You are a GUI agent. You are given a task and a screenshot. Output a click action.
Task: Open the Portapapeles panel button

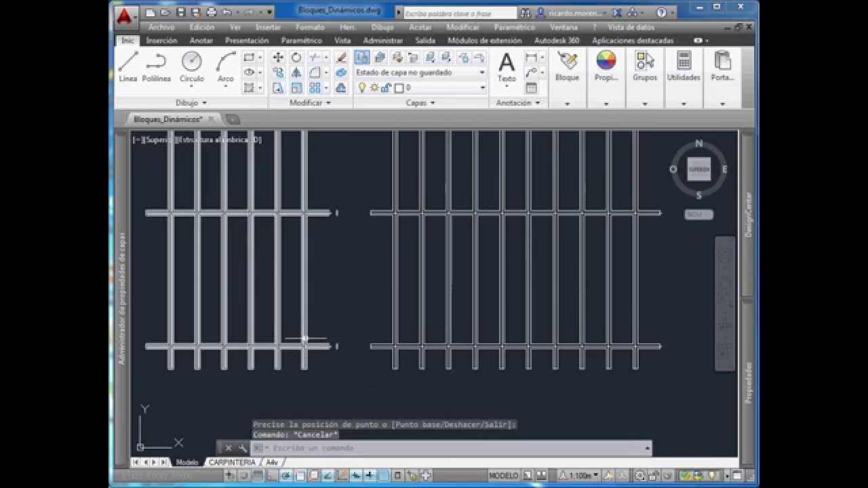[722, 68]
